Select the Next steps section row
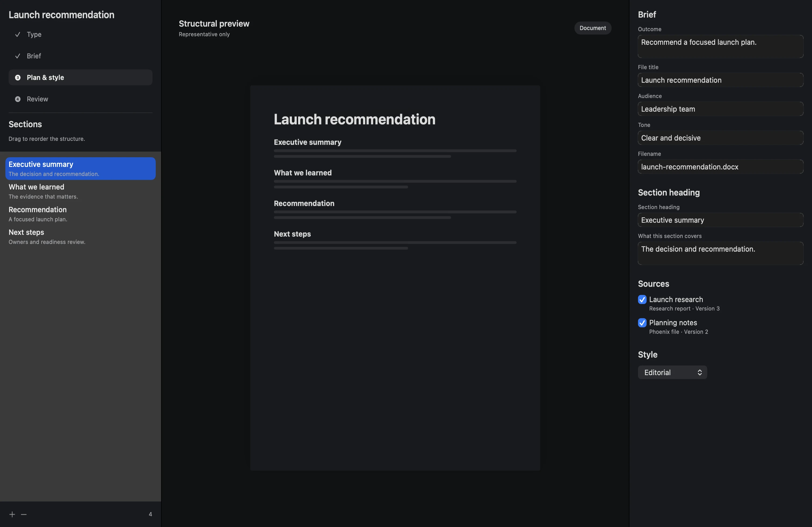This screenshot has height=527, width=812. pyautogui.click(x=81, y=237)
